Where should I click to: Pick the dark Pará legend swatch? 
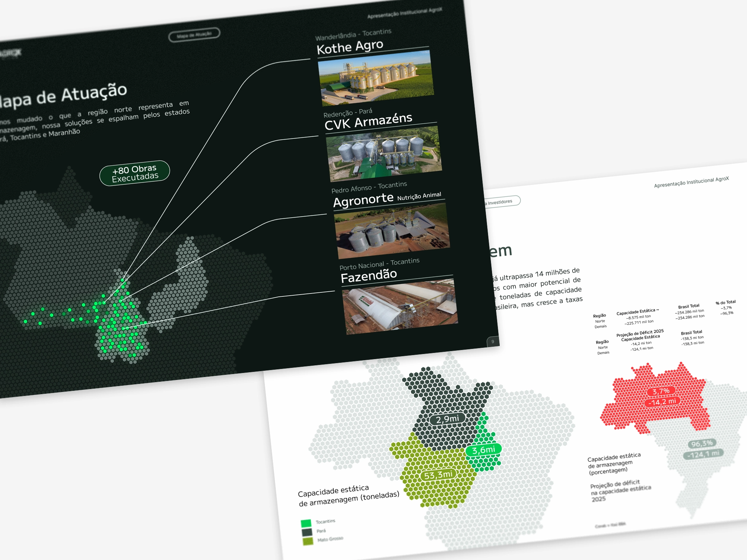coord(307,532)
